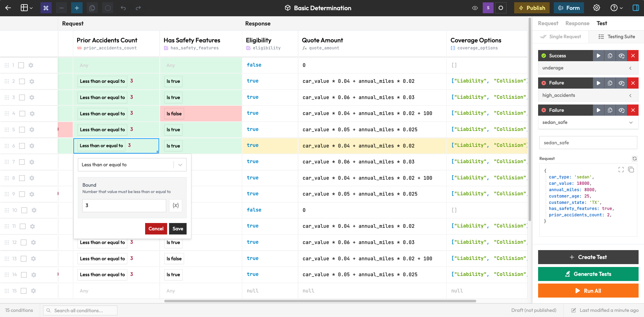Duplicate the high_accidents test

click(610, 83)
